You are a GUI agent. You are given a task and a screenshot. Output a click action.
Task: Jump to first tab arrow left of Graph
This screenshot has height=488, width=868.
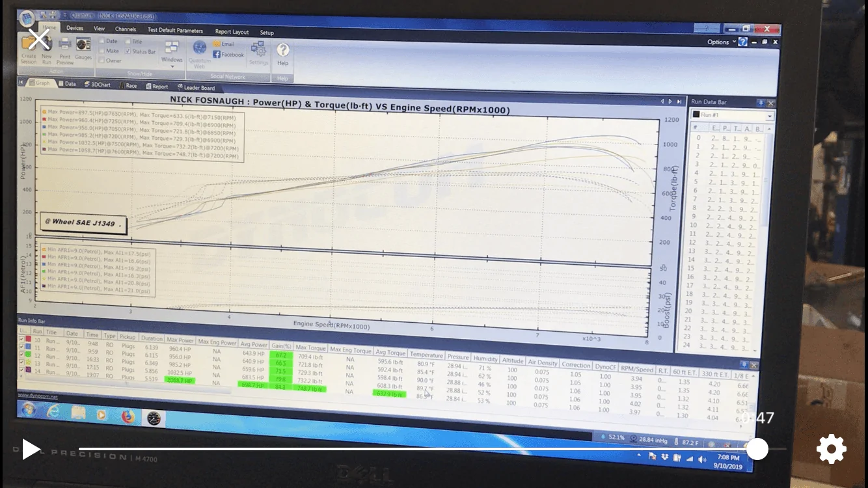click(x=21, y=83)
